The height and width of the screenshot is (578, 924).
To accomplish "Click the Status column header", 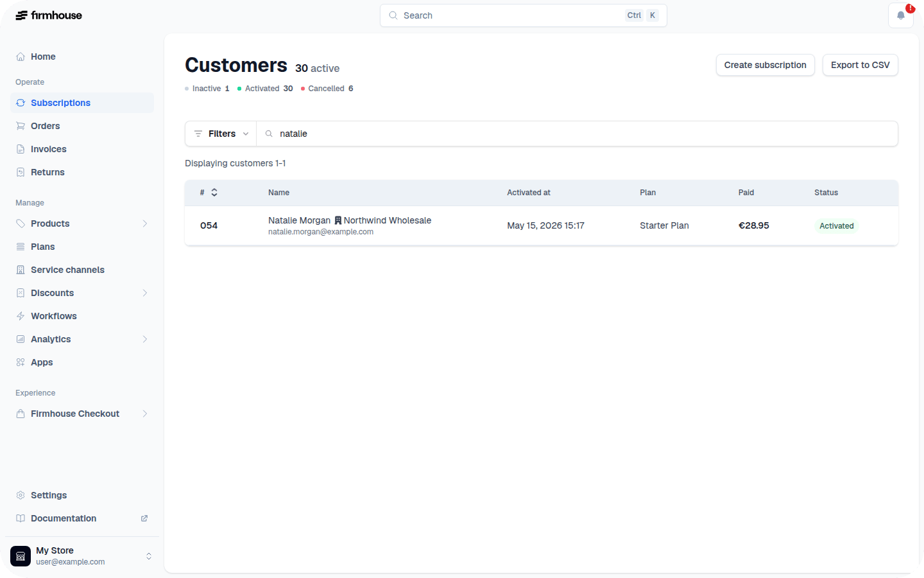I will tap(826, 193).
